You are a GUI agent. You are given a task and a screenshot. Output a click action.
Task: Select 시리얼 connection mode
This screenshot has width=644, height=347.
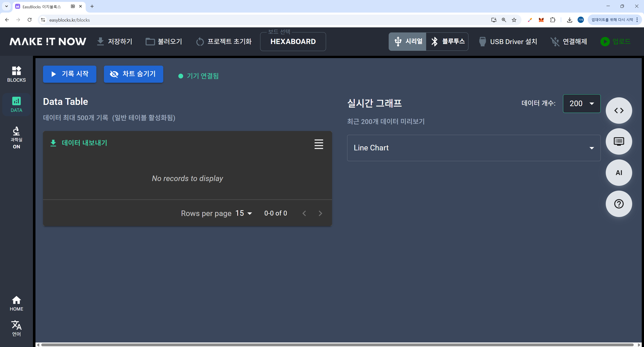point(408,41)
